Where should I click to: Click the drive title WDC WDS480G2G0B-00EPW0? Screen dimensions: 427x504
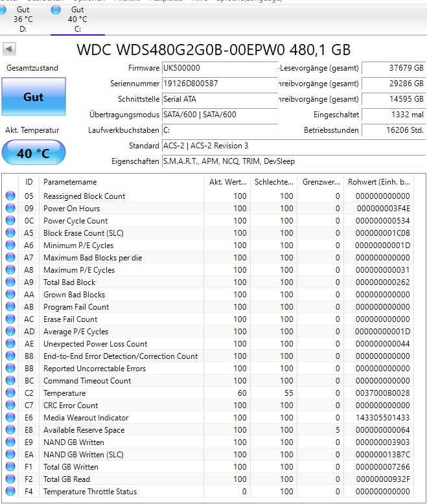[214, 49]
